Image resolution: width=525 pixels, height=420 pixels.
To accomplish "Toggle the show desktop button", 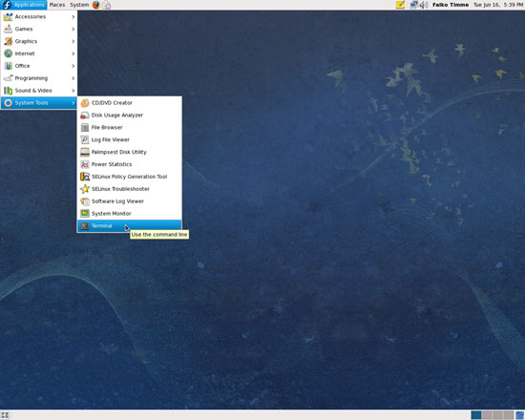I will point(5,415).
